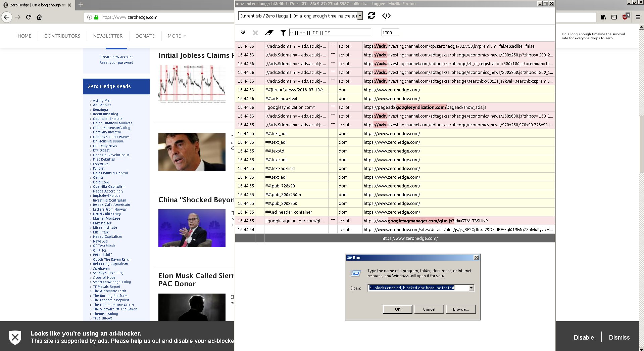
Task: Open the logger code view
Action: tap(387, 16)
